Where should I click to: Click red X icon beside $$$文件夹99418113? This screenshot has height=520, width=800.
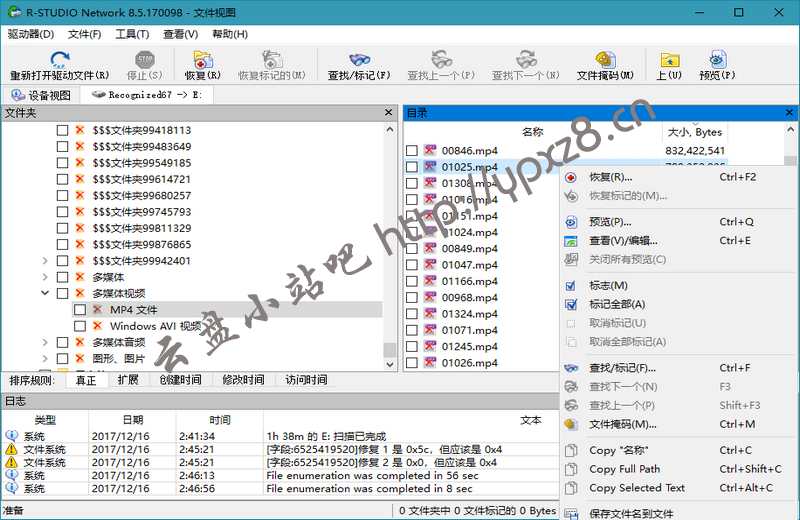point(80,130)
